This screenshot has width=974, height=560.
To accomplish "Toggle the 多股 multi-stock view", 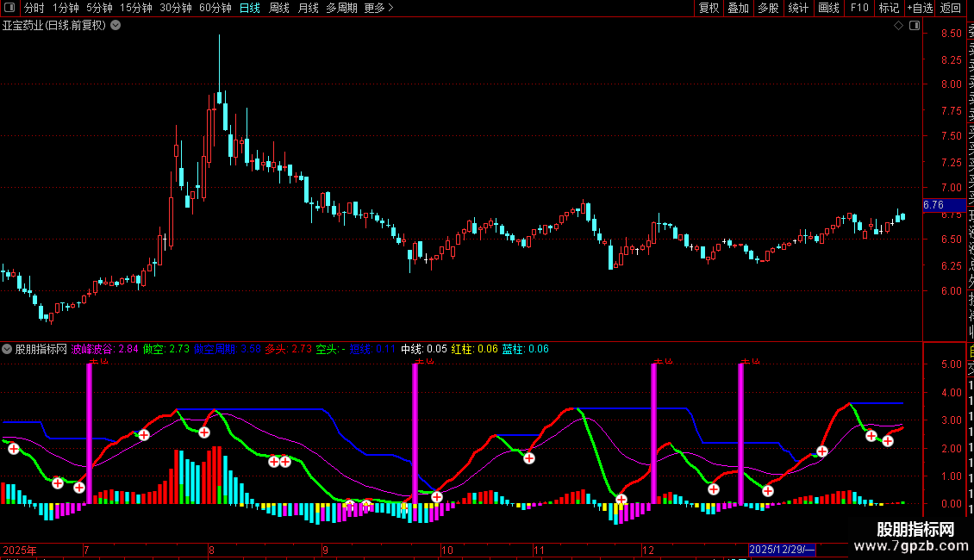I will tap(768, 8).
